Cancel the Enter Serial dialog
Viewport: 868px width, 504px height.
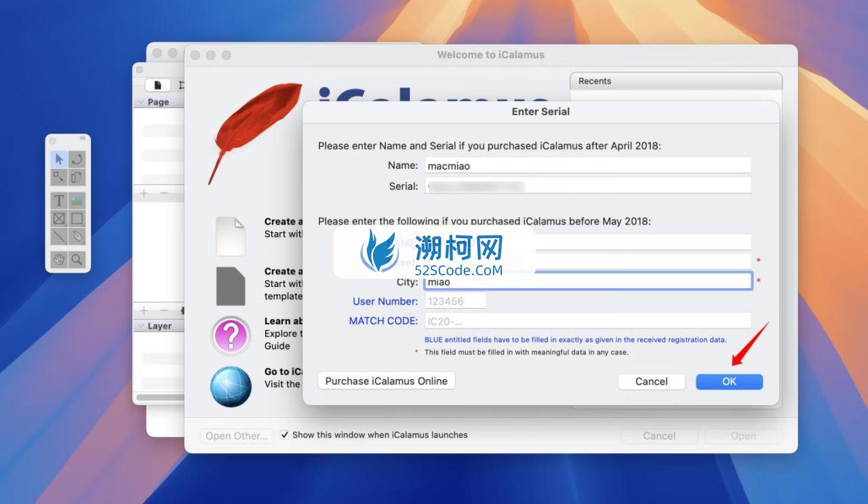[x=652, y=381]
